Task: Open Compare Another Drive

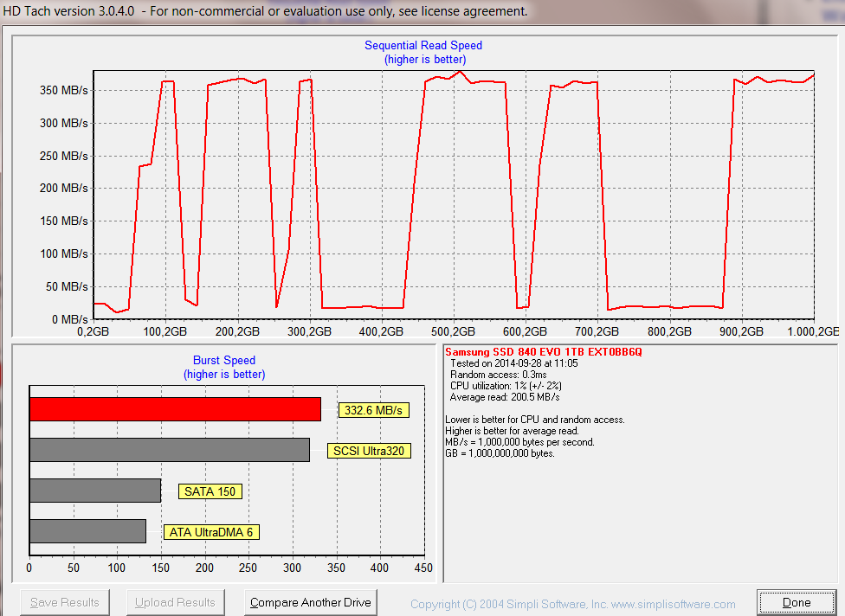Action: tap(311, 602)
